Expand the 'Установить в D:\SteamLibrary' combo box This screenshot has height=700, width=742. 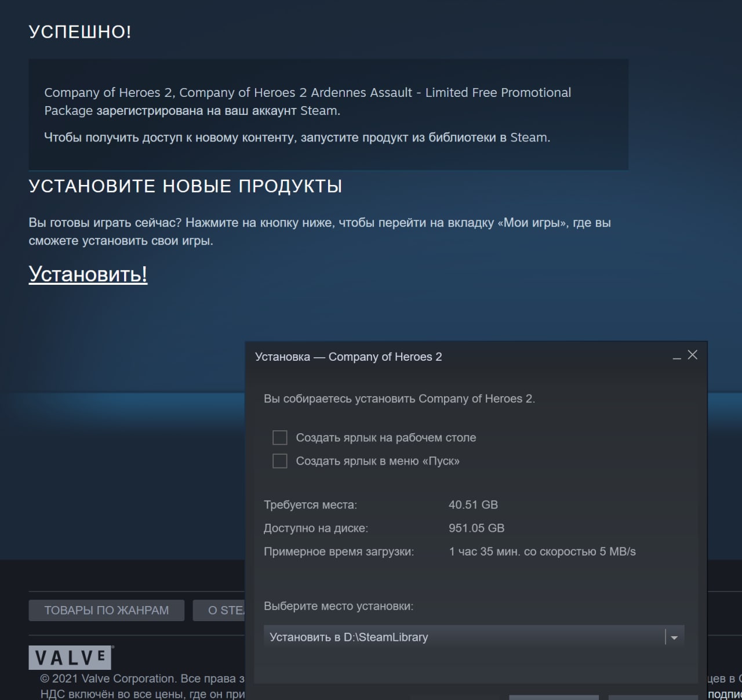474,637
